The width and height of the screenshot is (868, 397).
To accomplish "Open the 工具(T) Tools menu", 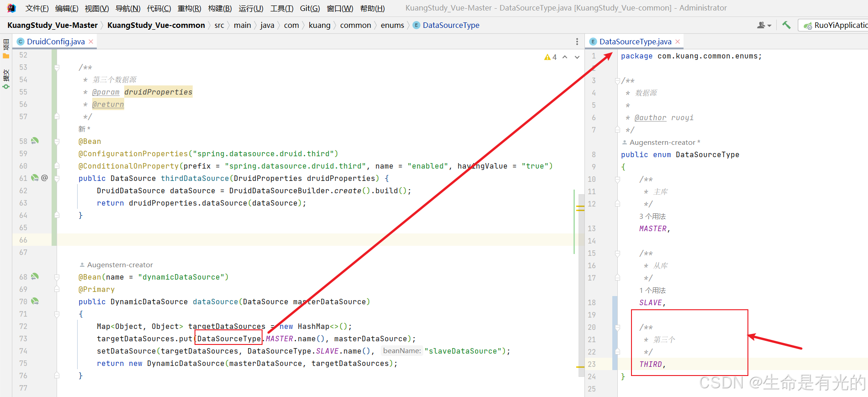I will click(x=282, y=8).
